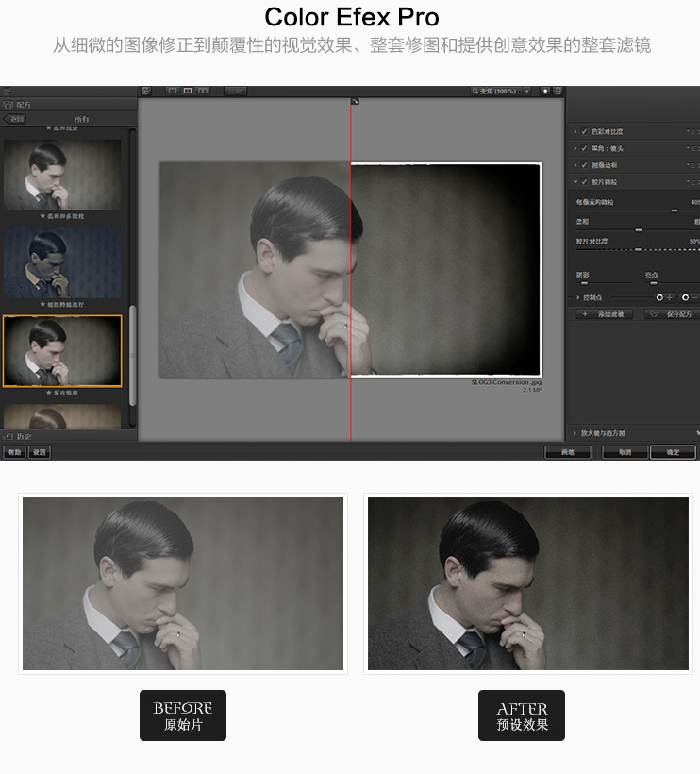Click the 添加滤镜 add filter button

[604, 314]
